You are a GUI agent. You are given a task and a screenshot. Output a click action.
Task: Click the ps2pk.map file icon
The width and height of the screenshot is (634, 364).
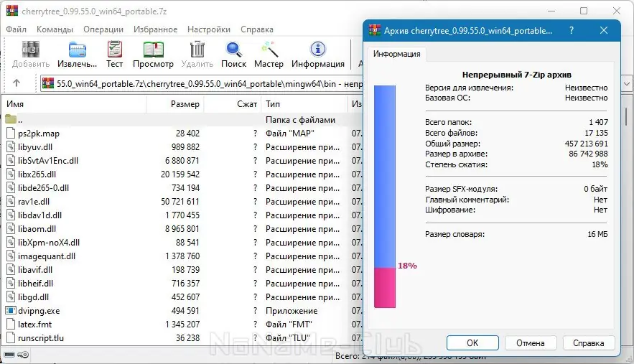point(11,133)
